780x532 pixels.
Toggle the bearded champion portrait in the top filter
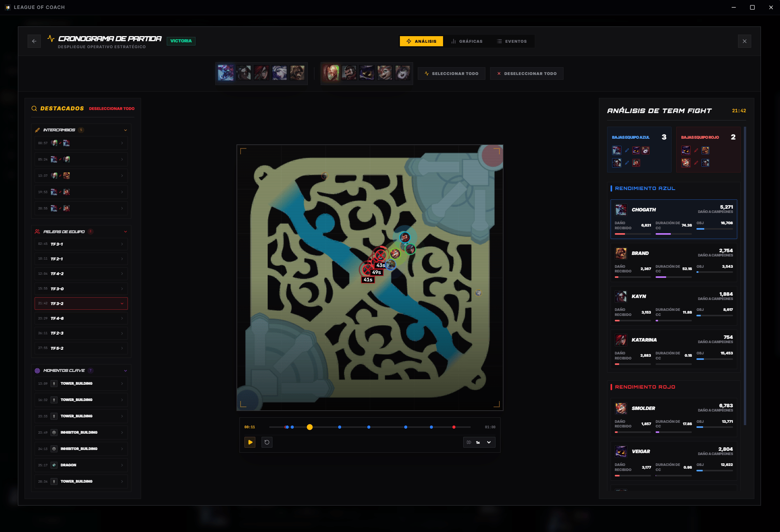(349, 73)
